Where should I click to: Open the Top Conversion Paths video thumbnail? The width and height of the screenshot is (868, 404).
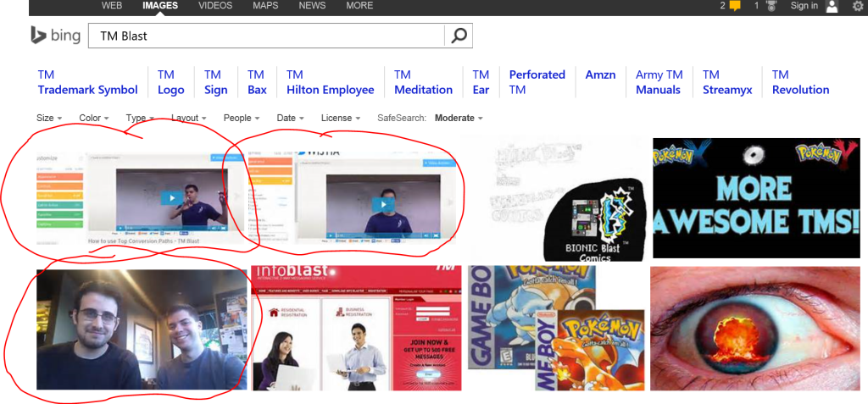coord(141,198)
